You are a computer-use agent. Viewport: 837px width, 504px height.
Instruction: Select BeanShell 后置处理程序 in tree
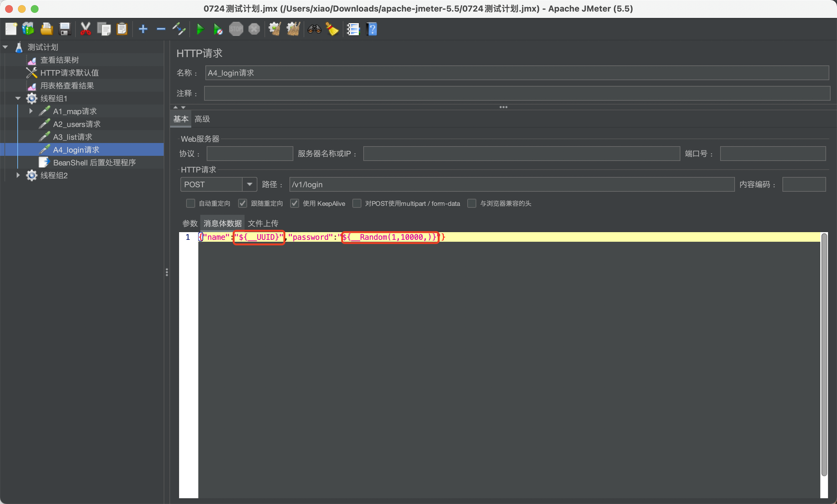(x=94, y=163)
